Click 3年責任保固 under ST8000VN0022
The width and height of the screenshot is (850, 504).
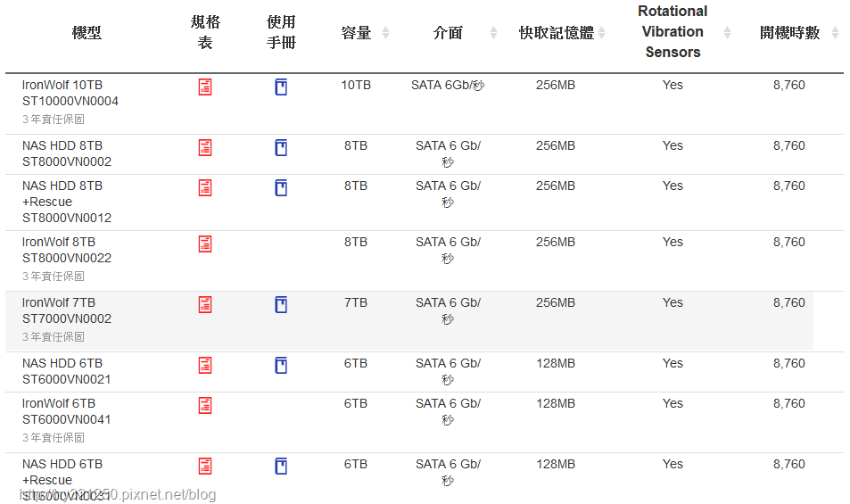[x=54, y=277]
